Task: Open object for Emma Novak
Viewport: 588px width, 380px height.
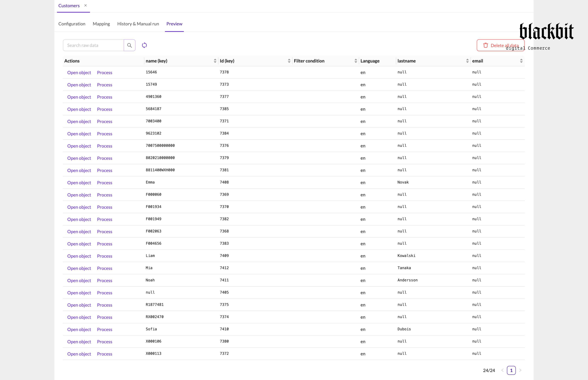Action: tap(79, 183)
